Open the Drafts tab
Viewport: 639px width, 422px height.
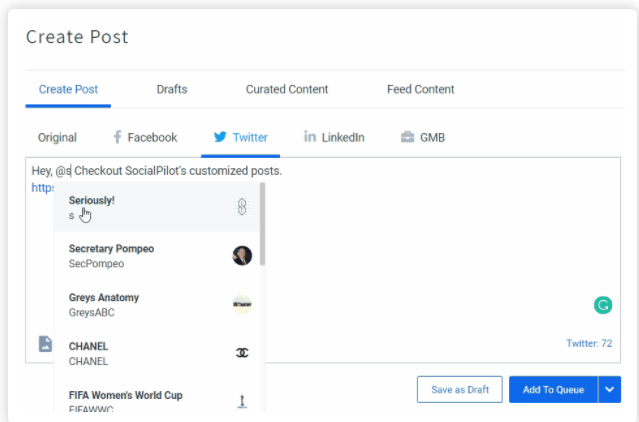tap(172, 89)
